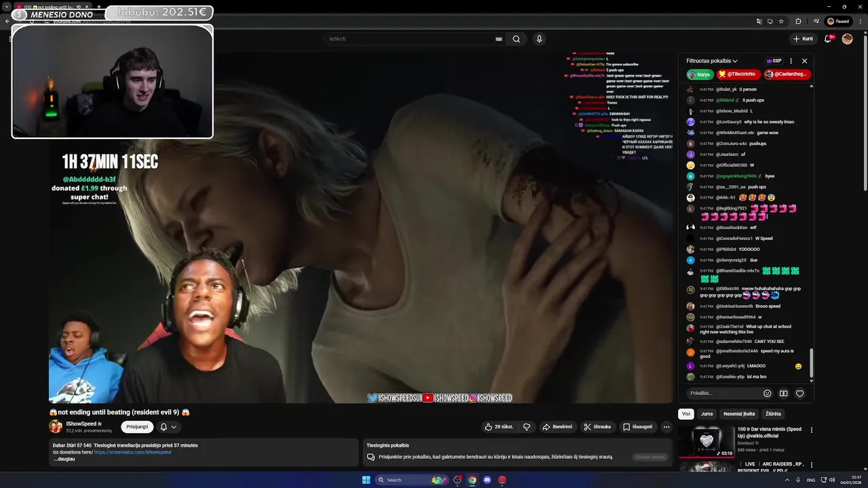Expand the Filtruotas pokalbis chat mode dropdown

pos(712,61)
